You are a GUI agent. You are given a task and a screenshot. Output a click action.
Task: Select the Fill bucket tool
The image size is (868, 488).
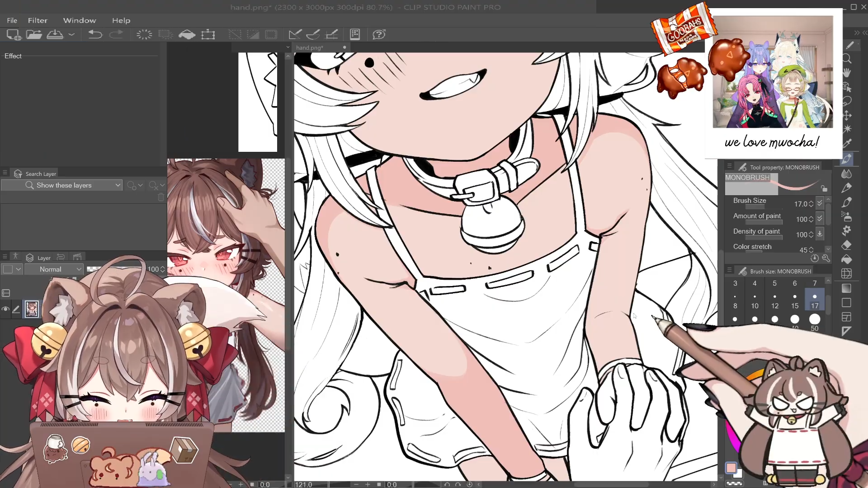click(x=847, y=259)
